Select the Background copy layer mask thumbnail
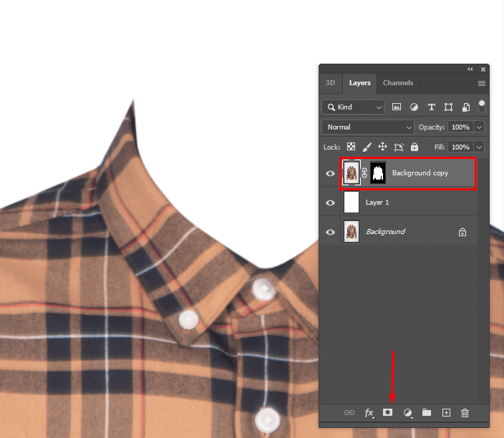504x438 pixels. click(378, 173)
